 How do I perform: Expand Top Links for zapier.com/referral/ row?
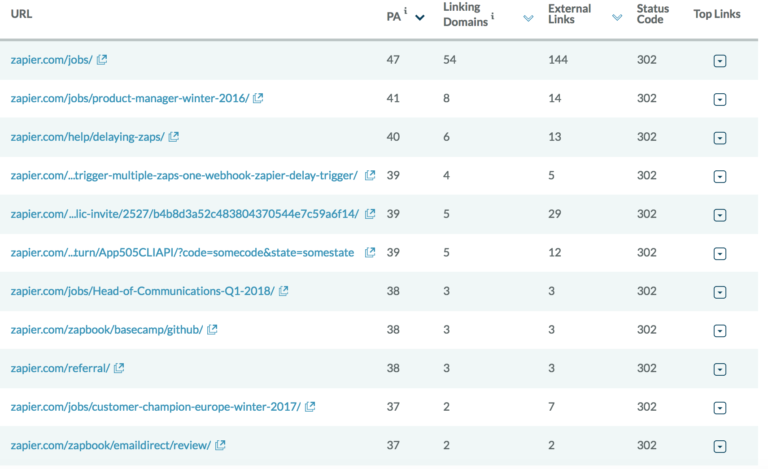tap(720, 370)
